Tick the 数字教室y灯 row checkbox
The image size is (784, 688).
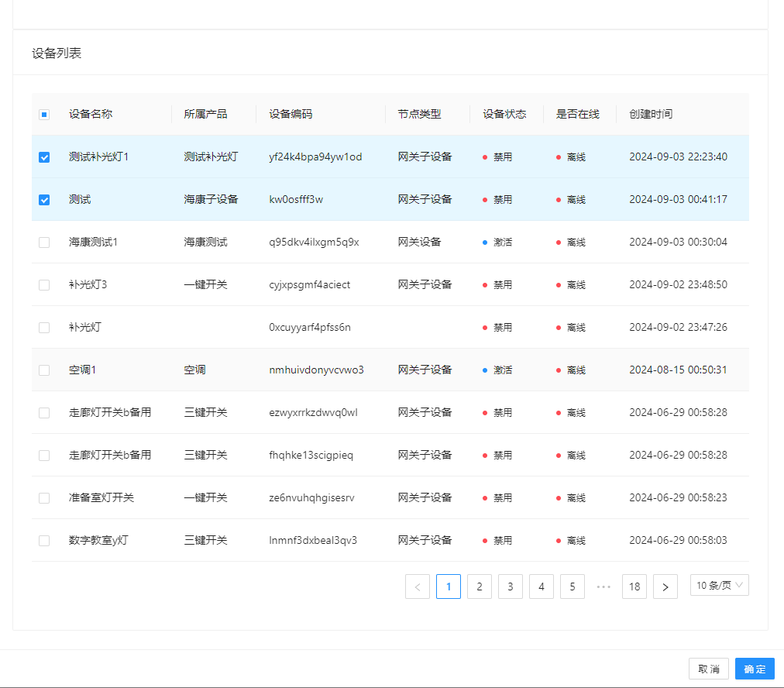point(44,541)
